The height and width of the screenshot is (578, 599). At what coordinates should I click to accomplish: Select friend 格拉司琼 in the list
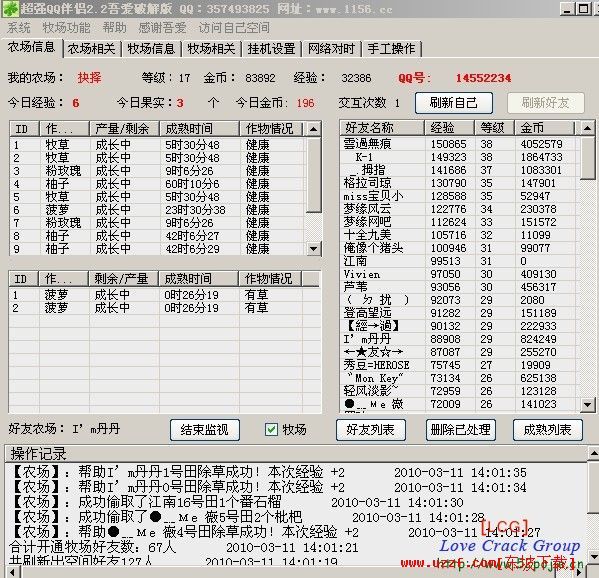coord(460,183)
